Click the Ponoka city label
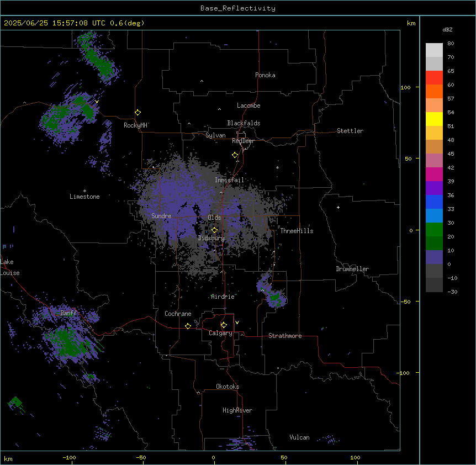Viewport: 476px width, 465px height. pyautogui.click(x=265, y=75)
